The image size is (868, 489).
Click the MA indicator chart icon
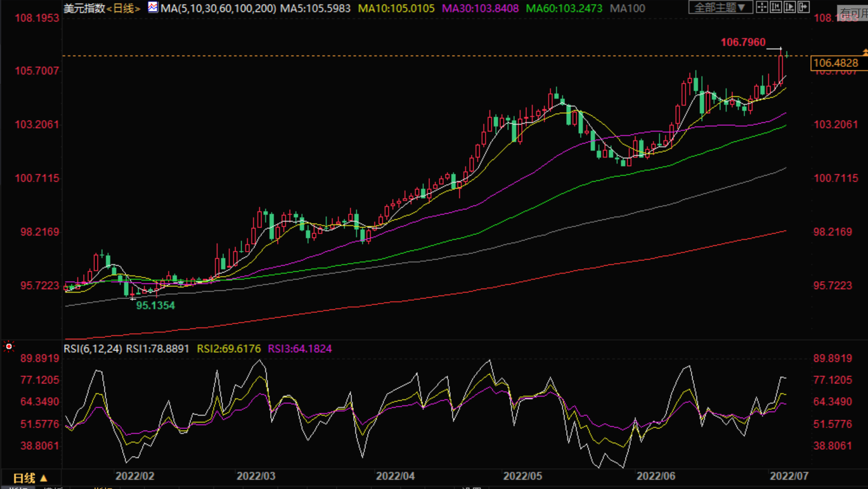[152, 8]
